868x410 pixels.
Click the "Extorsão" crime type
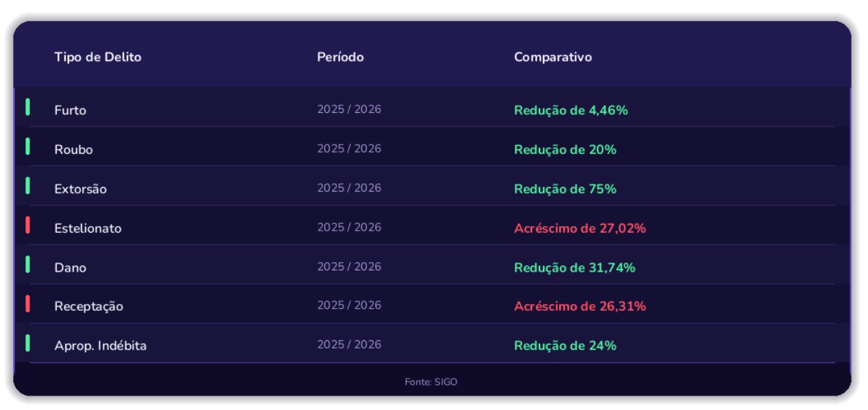point(81,189)
